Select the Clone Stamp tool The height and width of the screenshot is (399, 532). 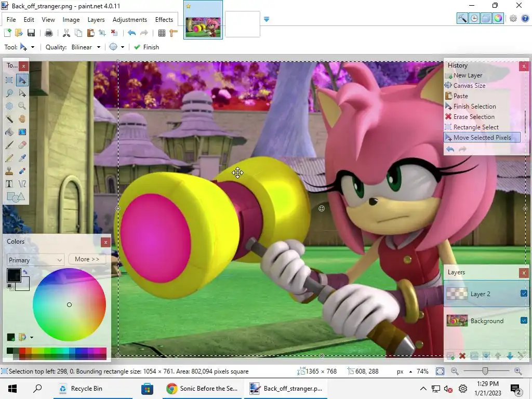[9, 171]
